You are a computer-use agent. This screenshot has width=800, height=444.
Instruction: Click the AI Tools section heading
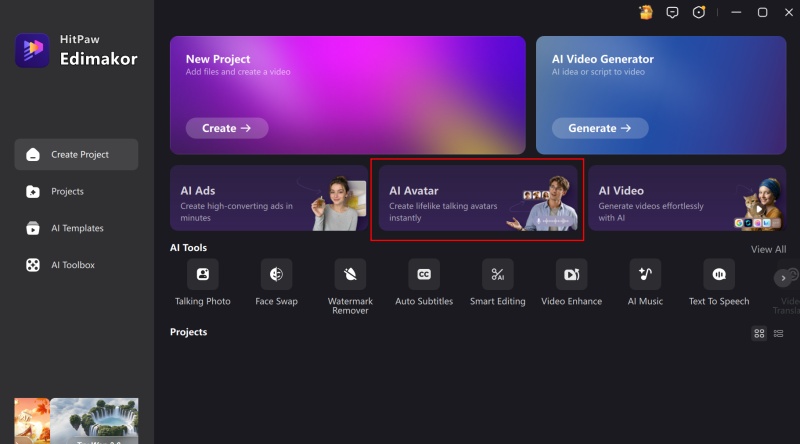click(x=188, y=248)
